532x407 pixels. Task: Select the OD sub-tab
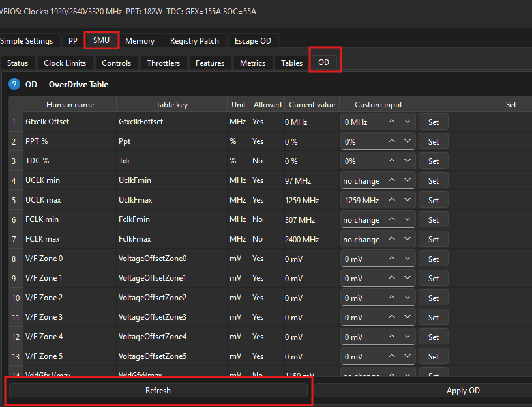(323, 63)
